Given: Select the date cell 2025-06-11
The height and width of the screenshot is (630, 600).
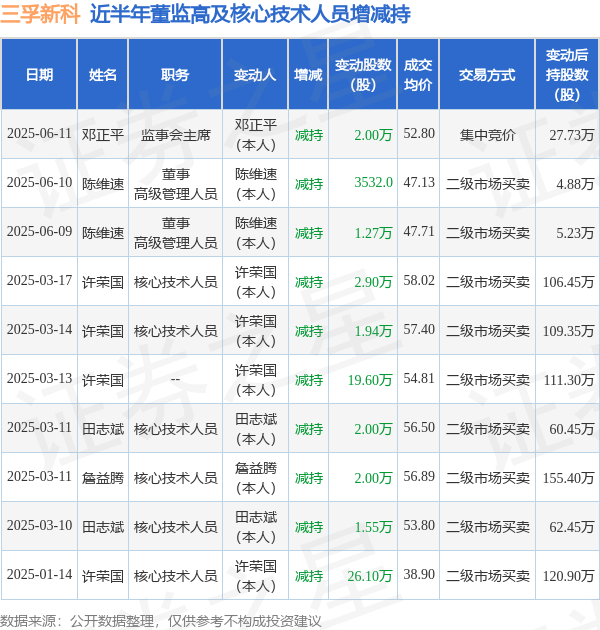Looking at the screenshot, I should [39, 134].
